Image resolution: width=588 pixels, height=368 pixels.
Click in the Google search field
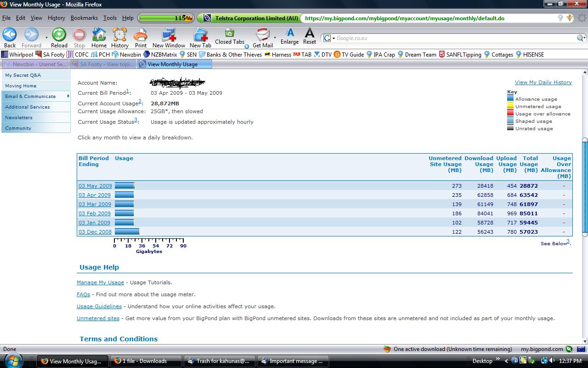(x=455, y=38)
